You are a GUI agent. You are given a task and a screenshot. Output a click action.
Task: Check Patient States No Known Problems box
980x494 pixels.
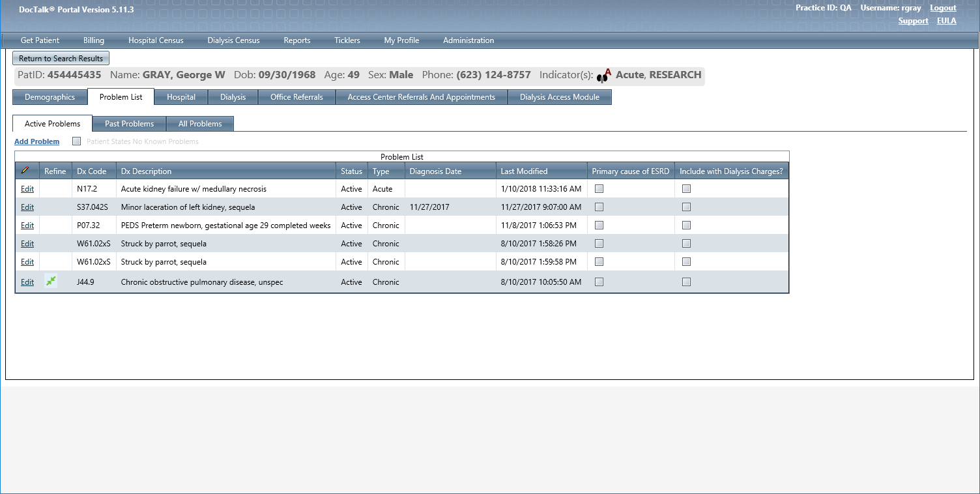coord(77,141)
